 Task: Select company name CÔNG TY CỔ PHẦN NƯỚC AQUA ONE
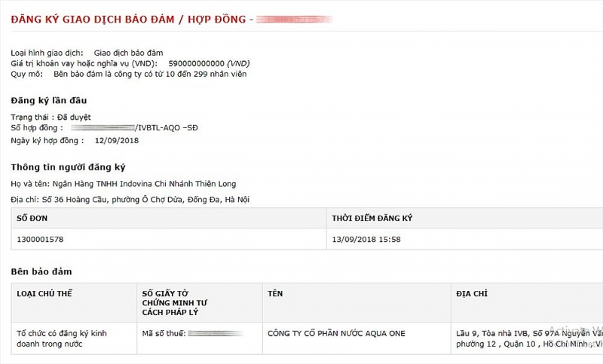336,334
